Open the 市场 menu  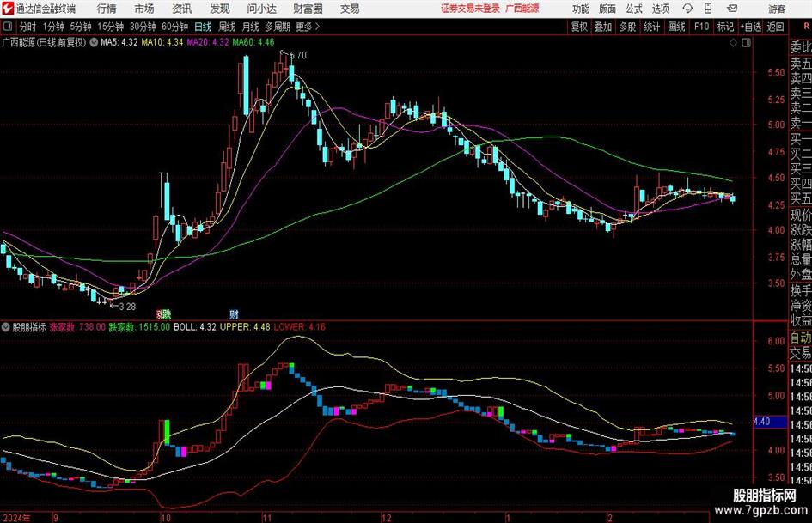[144, 9]
